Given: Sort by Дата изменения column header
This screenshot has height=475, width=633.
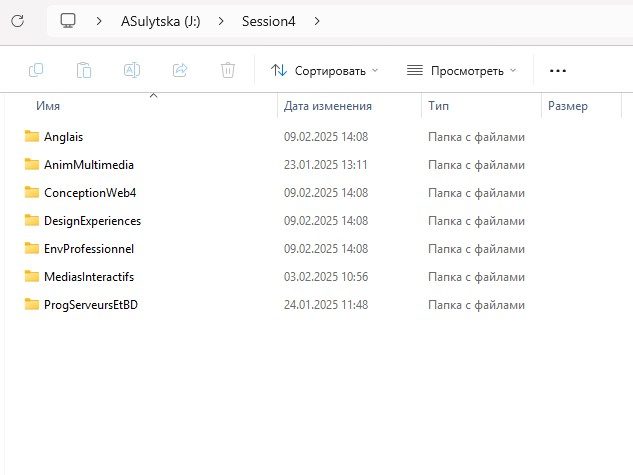Looking at the screenshot, I should click(327, 106).
